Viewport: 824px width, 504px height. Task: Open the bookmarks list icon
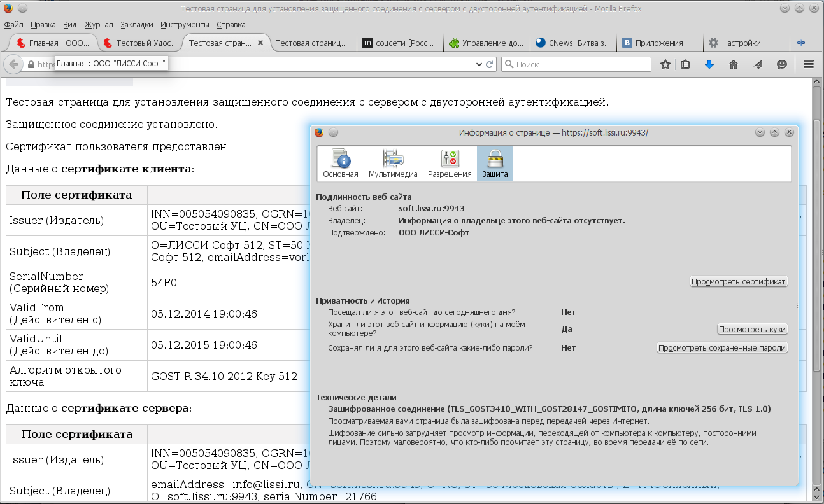pyautogui.click(x=685, y=64)
